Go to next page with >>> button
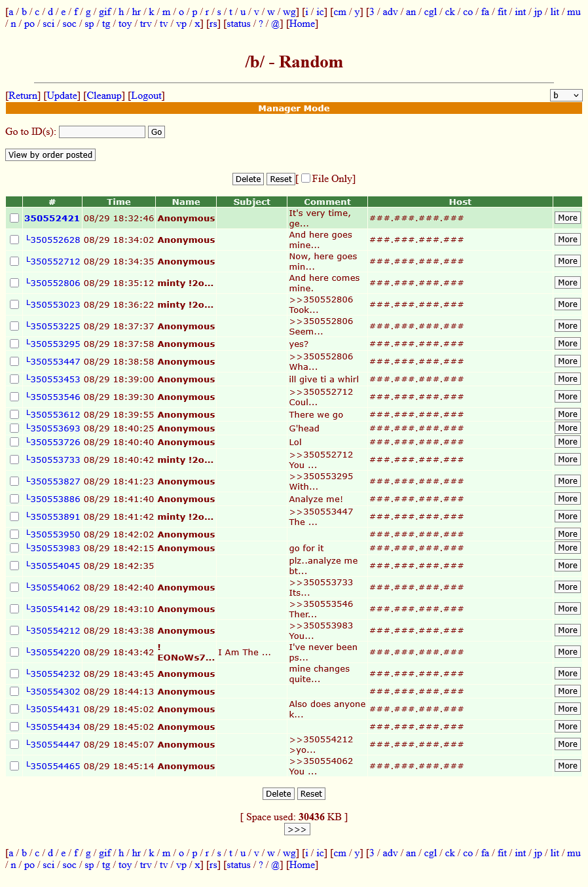The height and width of the screenshot is (887, 588). pyautogui.click(x=297, y=829)
